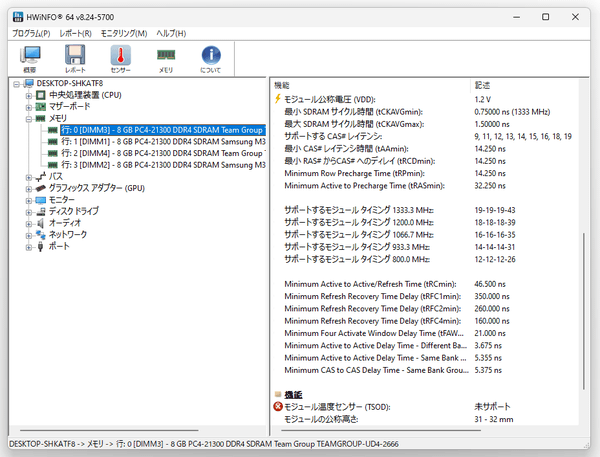Open the モニタリング(M) menu
This screenshot has width=600, height=457.
coord(124,33)
